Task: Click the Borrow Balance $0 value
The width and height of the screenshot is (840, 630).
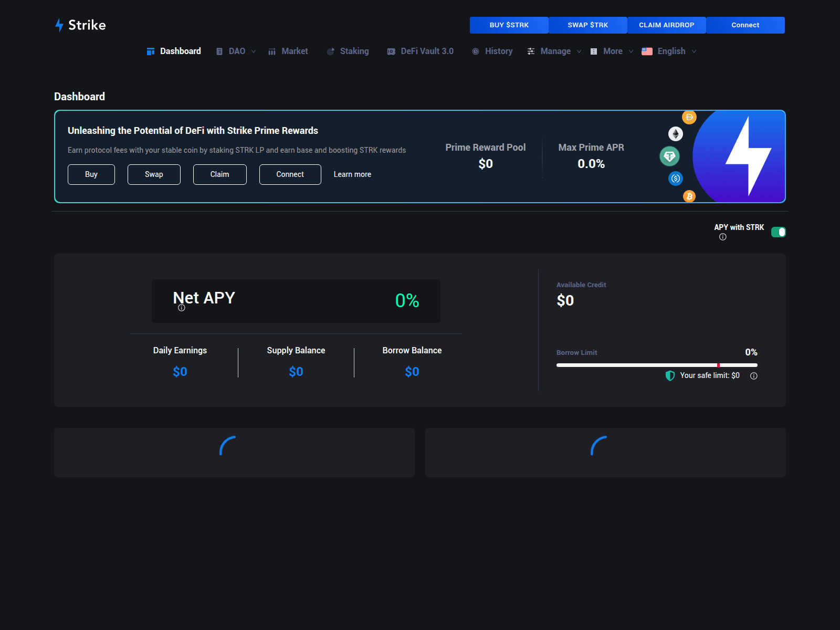Action: pyautogui.click(x=412, y=372)
